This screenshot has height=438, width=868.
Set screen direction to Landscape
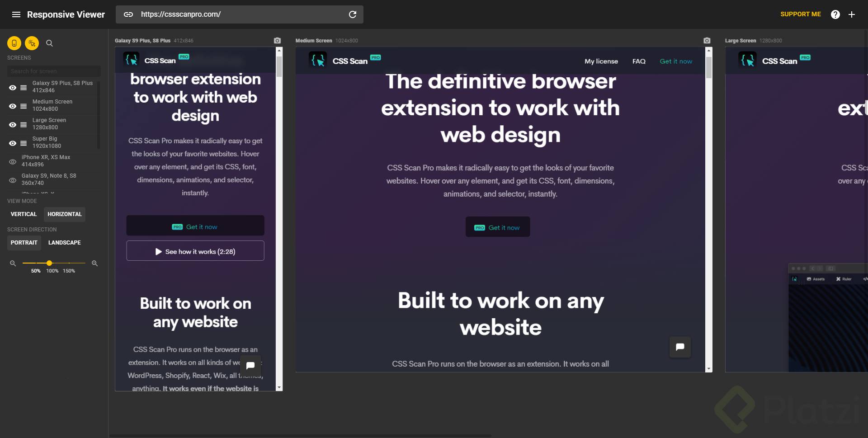(x=65, y=243)
